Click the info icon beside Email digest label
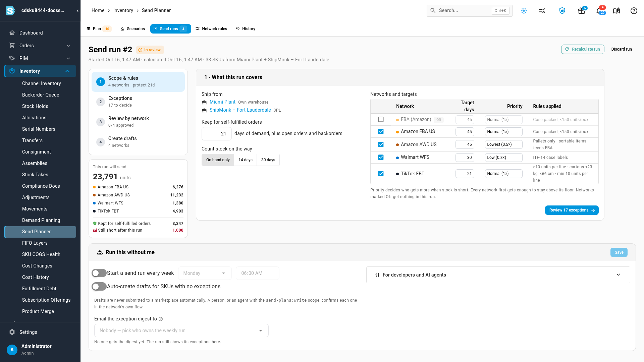644x362 pixels. (161, 319)
